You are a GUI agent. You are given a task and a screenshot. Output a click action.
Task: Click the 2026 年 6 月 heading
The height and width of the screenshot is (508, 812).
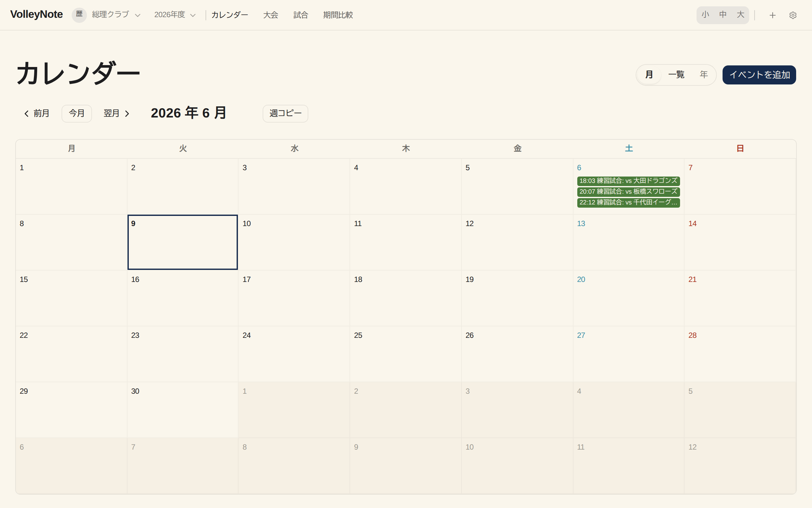(189, 113)
